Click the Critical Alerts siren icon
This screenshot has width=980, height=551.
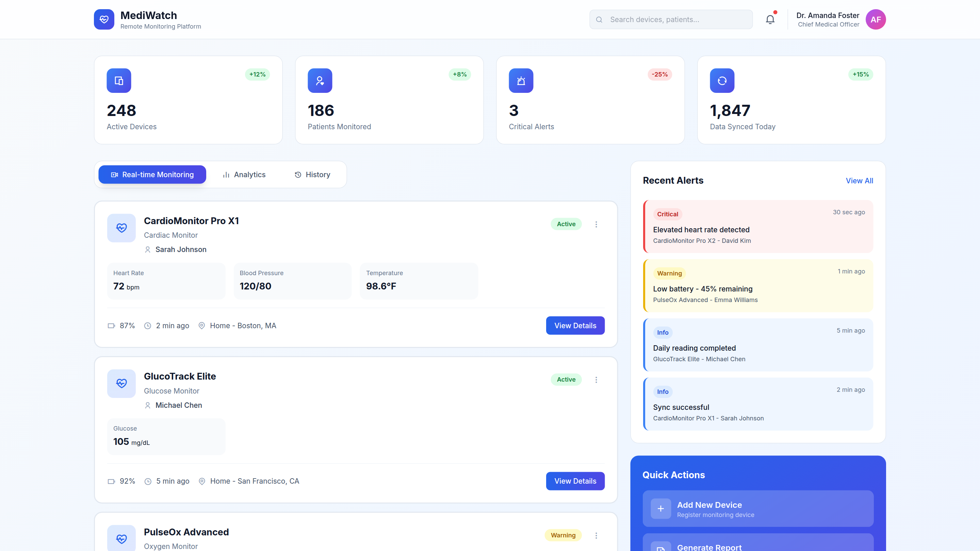pyautogui.click(x=521, y=81)
